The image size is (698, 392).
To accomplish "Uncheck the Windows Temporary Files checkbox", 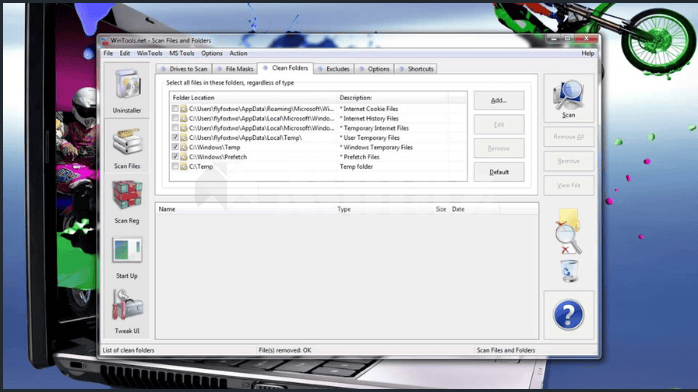I will (175, 147).
